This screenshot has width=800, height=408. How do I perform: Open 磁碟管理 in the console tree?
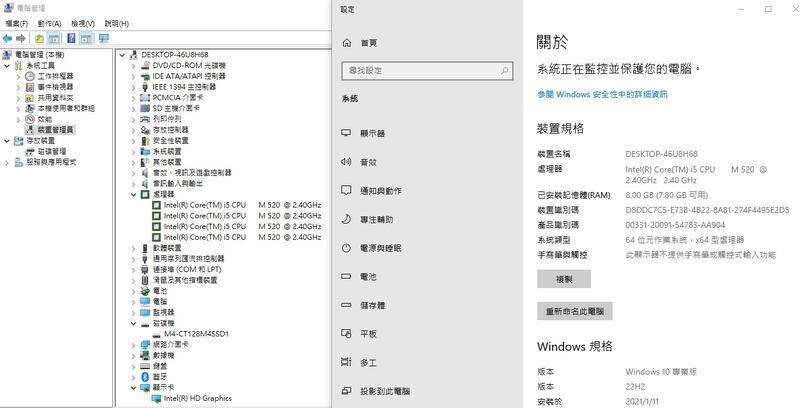point(52,151)
